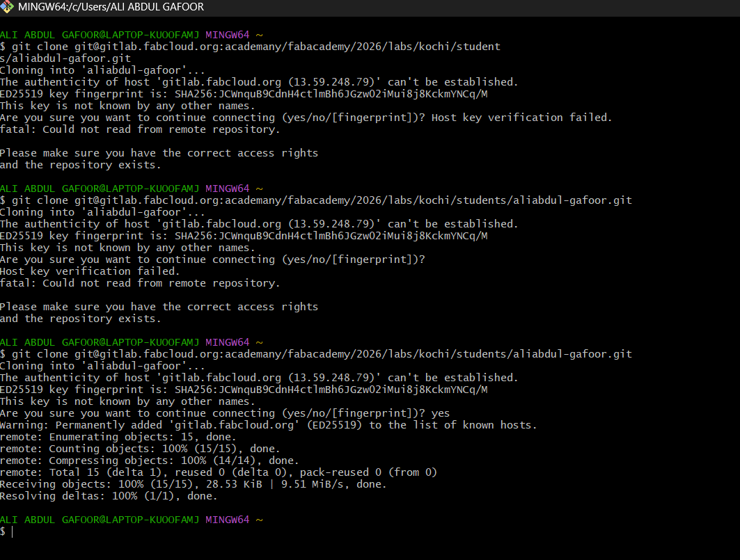
Task: Click the first 'fatal: Could not read' line
Action: [139, 129]
